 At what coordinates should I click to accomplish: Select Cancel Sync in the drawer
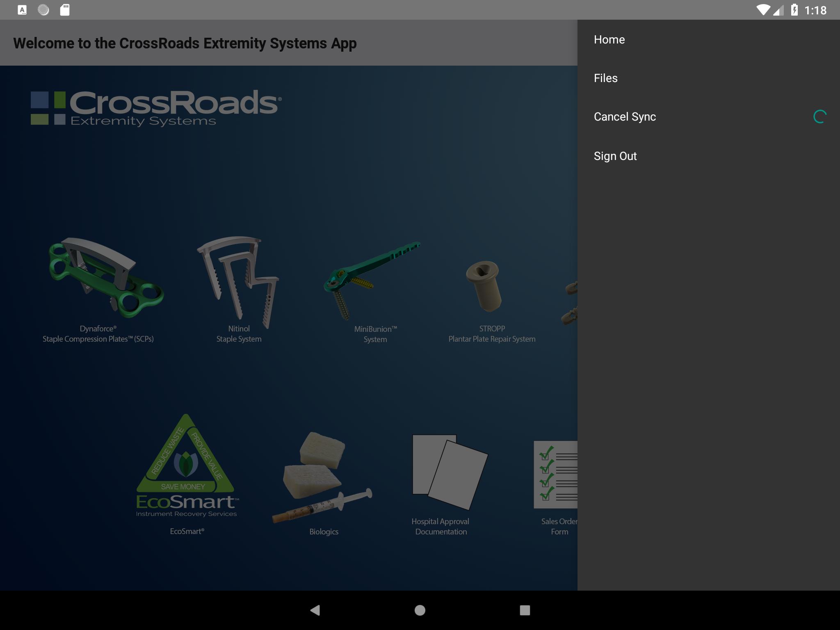(708, 116)
